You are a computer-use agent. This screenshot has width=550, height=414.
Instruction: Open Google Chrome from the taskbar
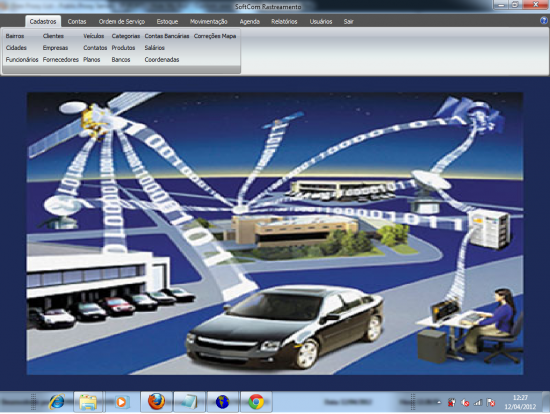click(x=256, y=402)
